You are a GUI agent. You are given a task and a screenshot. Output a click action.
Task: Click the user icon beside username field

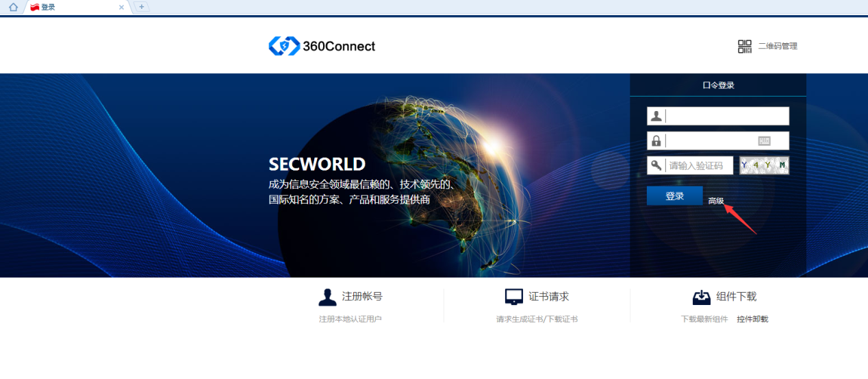click(656, 116)
